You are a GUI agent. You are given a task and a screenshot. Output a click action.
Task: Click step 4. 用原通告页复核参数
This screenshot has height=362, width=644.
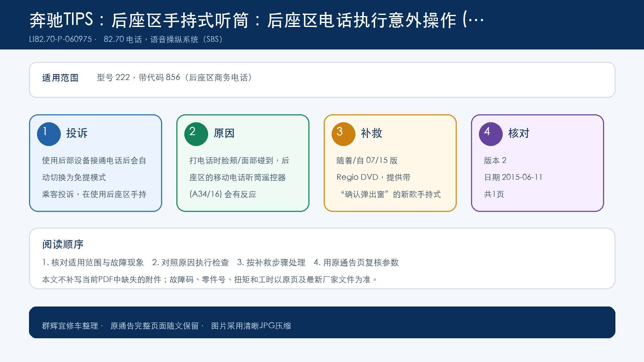(x=356, y=263)
